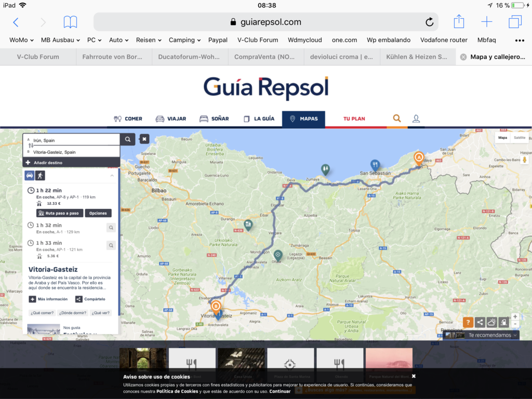Click origin marker A at Irún

(419, 158)
